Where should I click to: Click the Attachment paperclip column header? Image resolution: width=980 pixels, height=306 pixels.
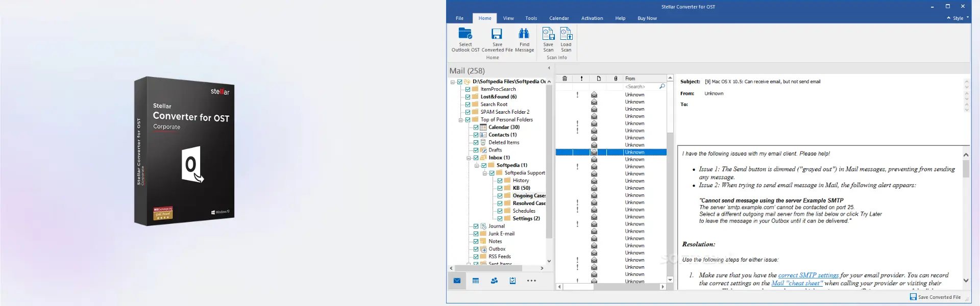click(x=616, y=79)
